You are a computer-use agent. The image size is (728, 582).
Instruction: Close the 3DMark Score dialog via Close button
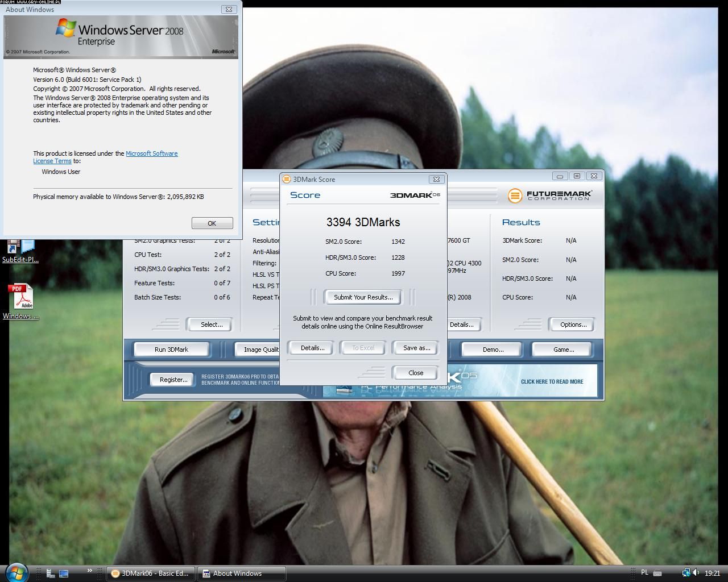415,373
